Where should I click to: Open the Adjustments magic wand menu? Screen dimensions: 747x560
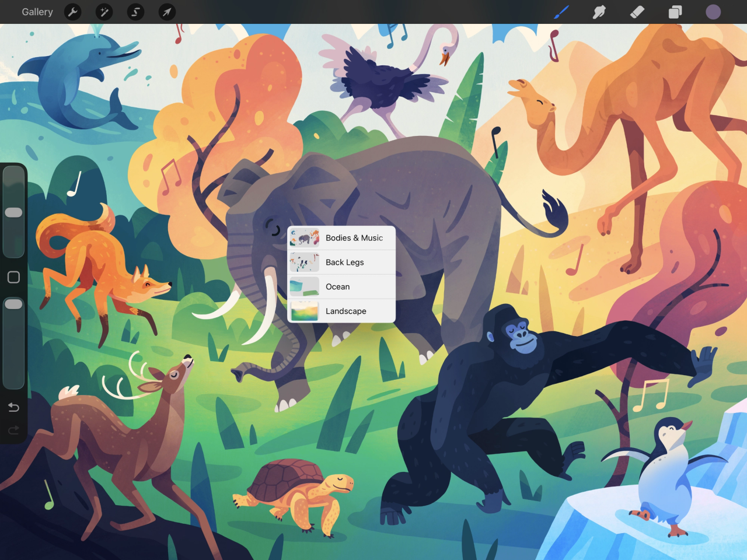point(104,12)
